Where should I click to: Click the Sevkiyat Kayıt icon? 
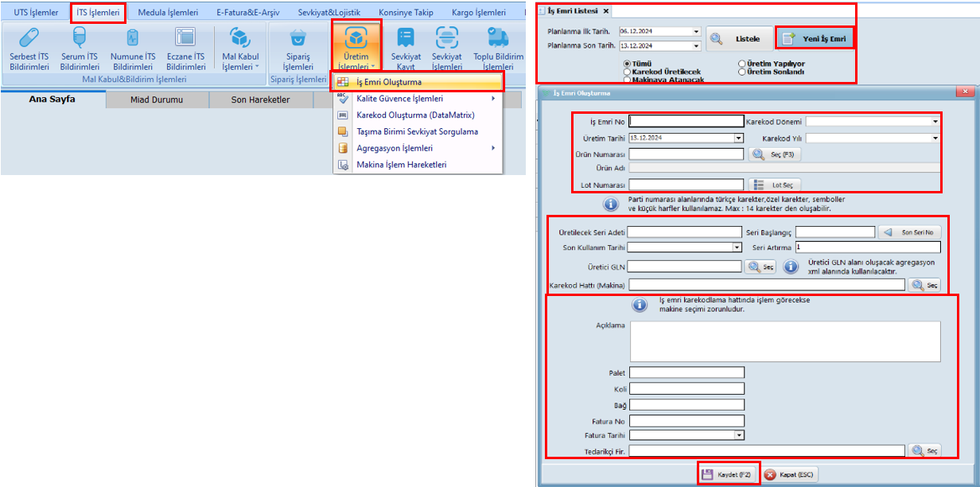point(406,37)
